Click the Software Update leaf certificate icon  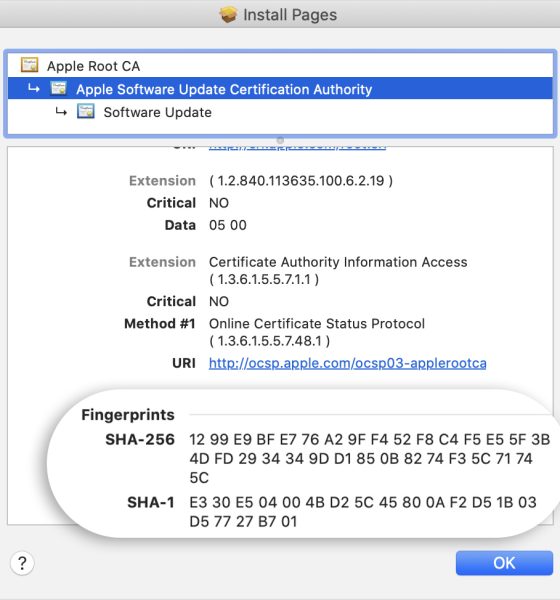tap(86, 112)
